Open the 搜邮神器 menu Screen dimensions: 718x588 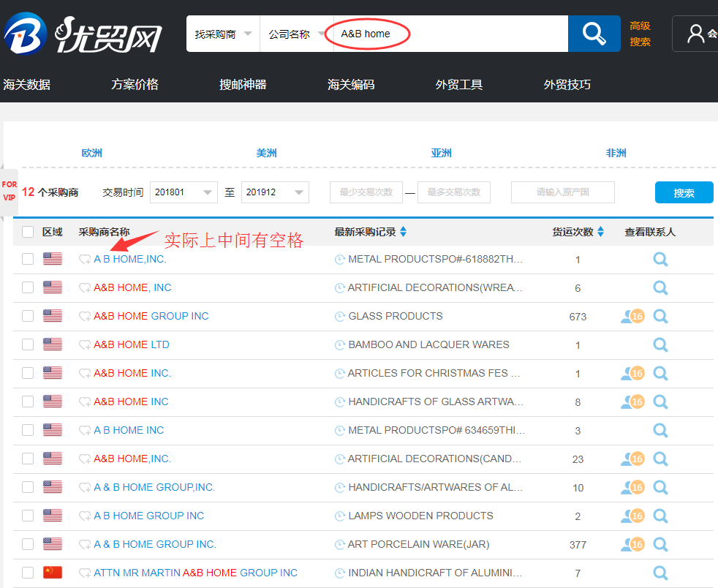point(243,84)
